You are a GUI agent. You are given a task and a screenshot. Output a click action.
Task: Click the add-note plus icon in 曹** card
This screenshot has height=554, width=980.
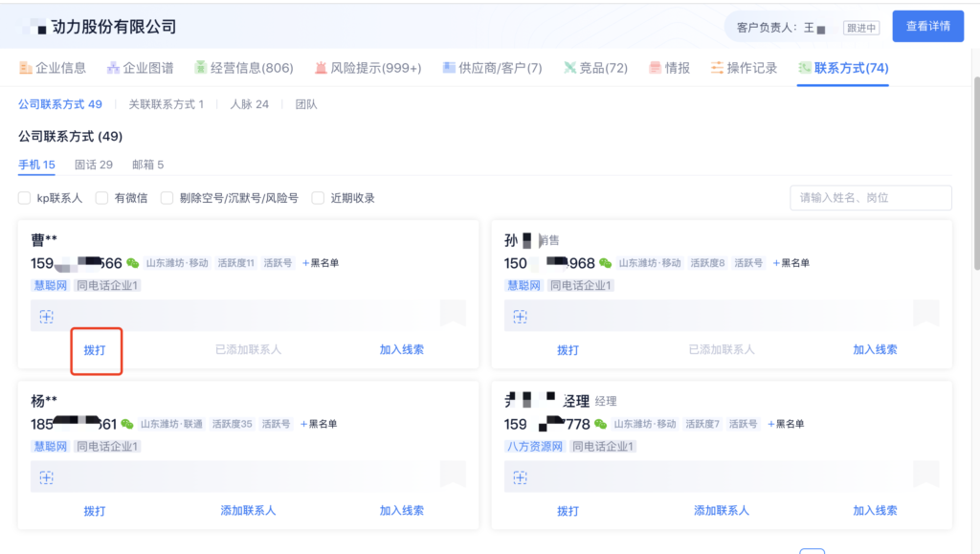click(x=46, y=317)
